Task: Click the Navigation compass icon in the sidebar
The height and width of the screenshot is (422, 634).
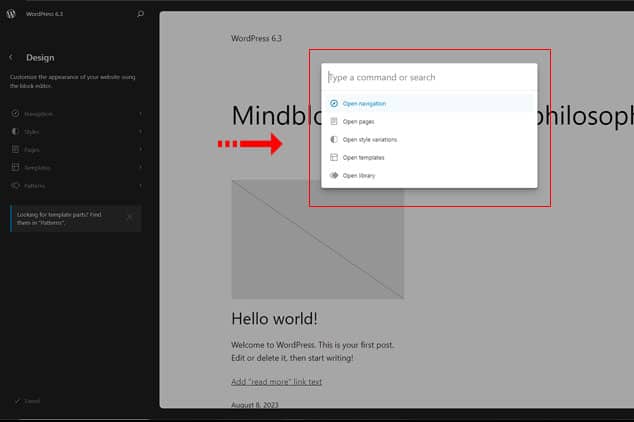Action: 15,114
